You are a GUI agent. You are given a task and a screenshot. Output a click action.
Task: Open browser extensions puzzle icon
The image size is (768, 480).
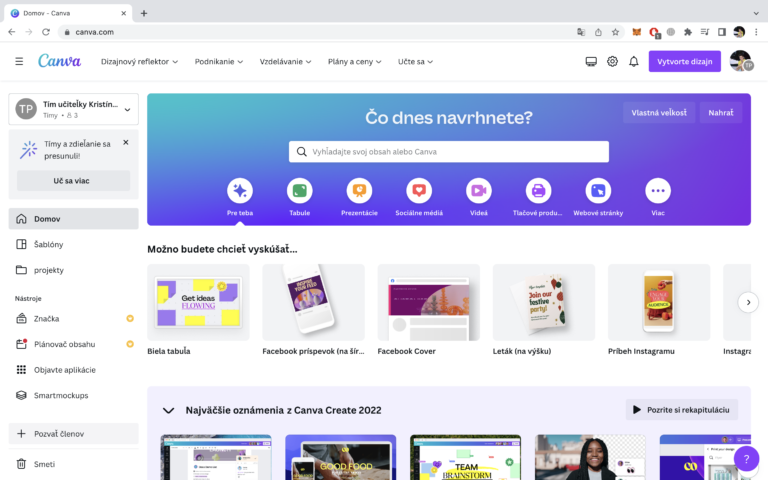pos(688,32)
